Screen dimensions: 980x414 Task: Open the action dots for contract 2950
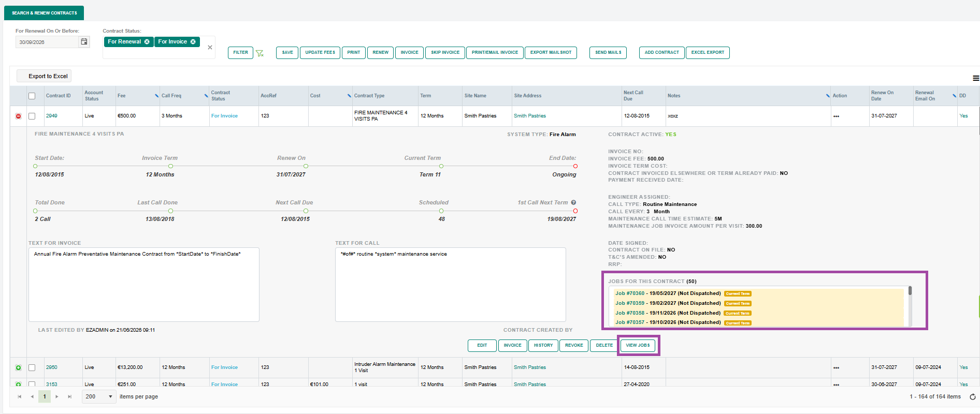(836, 368)
